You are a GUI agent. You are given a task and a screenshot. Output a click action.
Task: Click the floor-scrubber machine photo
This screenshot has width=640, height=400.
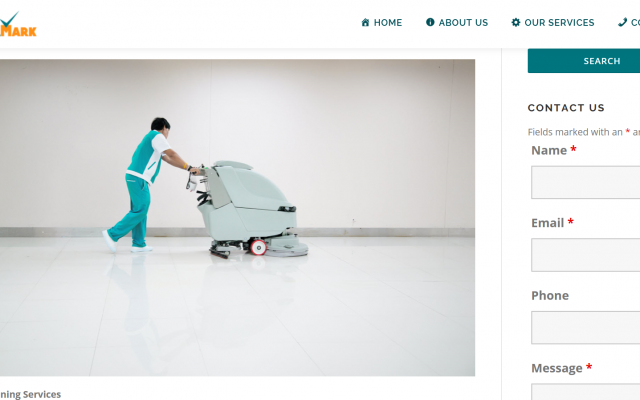(237, 218)
